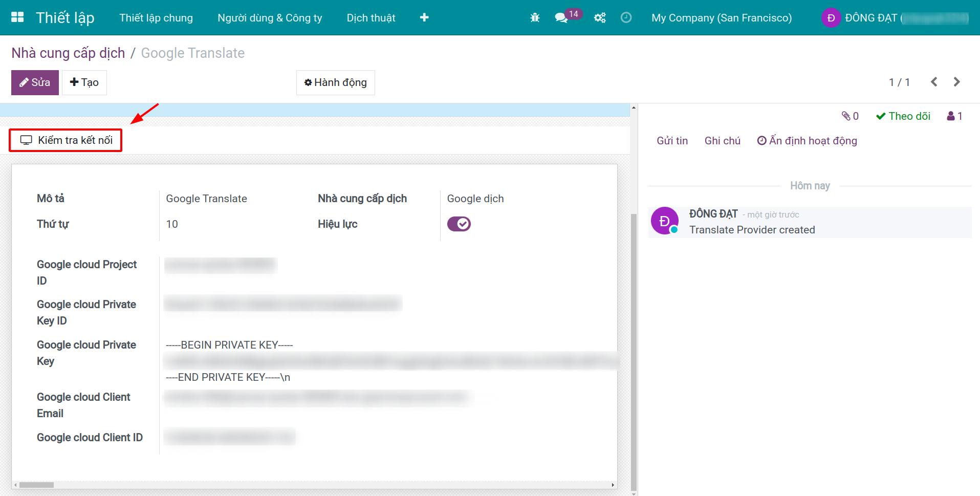Click the plus icon in top menu
Screen dimensions: 980x496
424,18
